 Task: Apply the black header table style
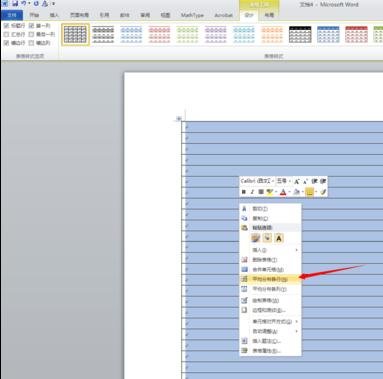(x=300, y=34)
